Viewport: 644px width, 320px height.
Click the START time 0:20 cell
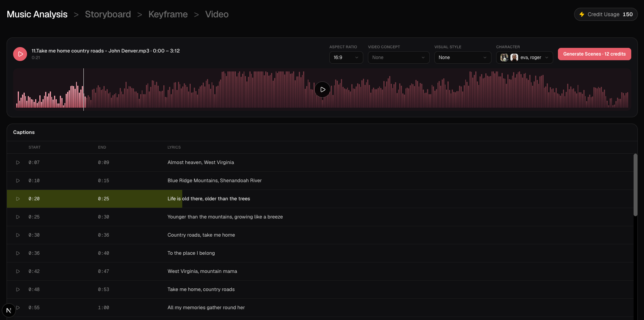coord(34,199)
